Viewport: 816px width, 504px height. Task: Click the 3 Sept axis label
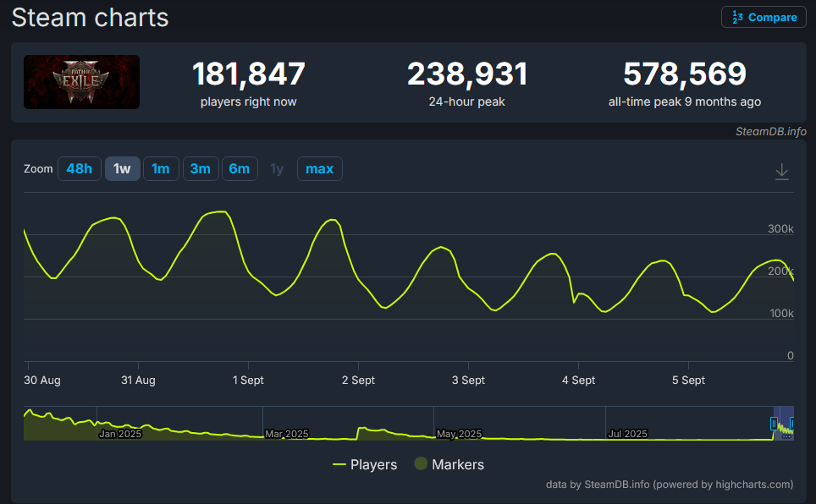468,381
